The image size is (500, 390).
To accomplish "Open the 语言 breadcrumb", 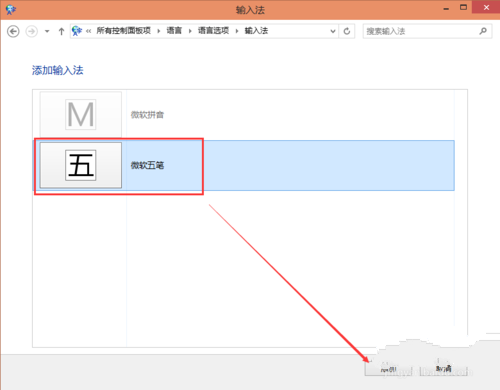I will (174, 31).
